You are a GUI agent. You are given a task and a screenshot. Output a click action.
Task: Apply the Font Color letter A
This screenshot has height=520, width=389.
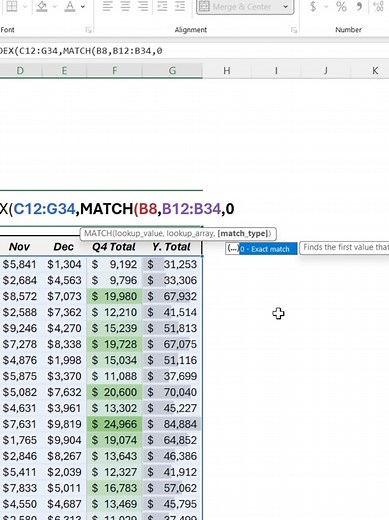[x=70, y=6]
